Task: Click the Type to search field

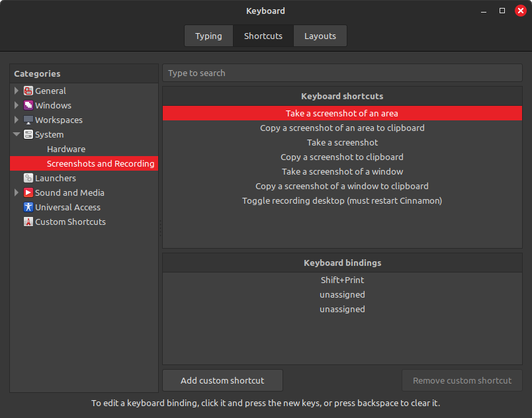Action: [x=342, y=73]
